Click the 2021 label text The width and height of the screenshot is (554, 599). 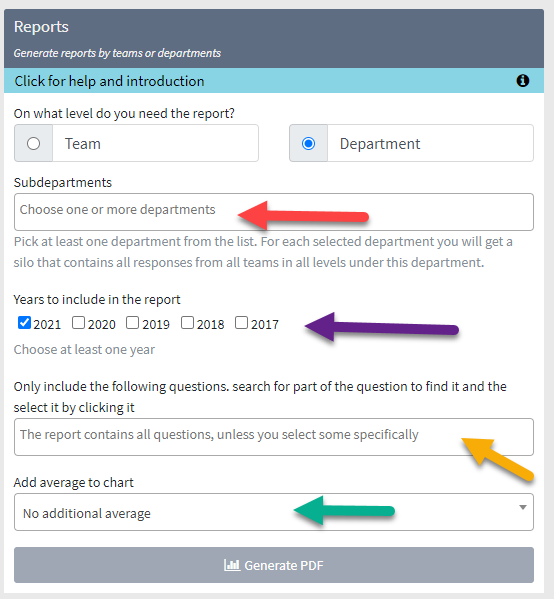click(47, 324)
